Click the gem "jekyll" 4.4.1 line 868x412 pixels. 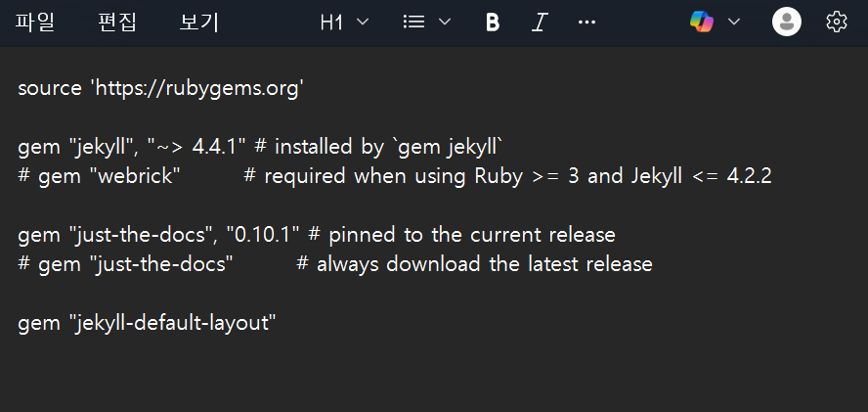(261, 147)
